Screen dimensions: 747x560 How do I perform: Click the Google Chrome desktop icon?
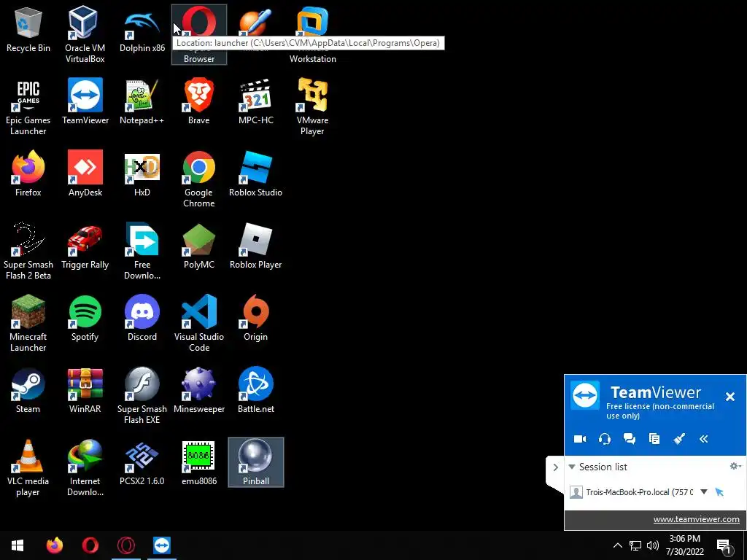click(199, 179)
